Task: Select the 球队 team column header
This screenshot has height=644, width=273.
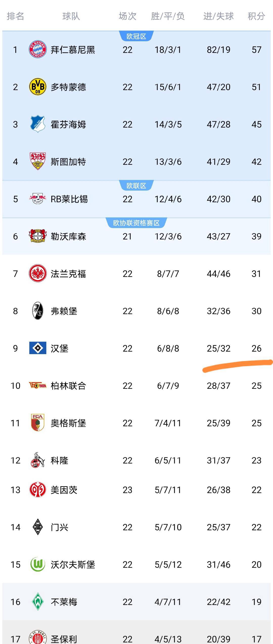Action: tap(71, 16)
